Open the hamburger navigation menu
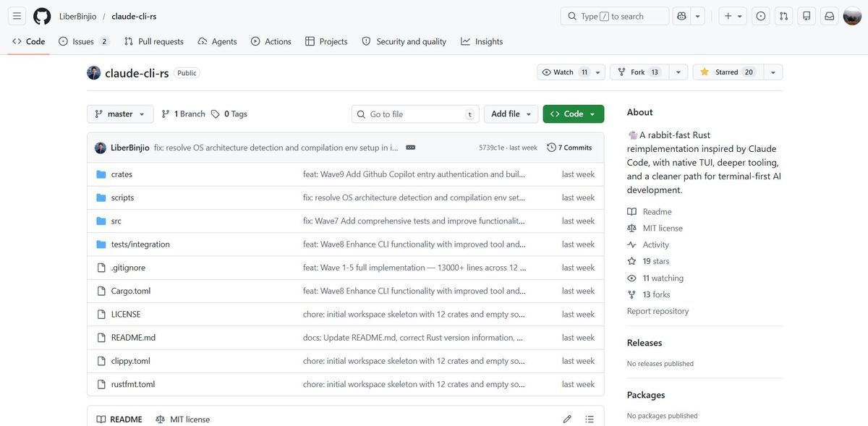 (17, 16)
